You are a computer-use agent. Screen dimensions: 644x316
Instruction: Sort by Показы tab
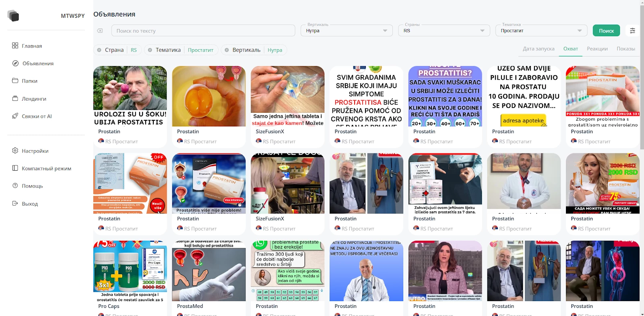click(x=626, y=49)
